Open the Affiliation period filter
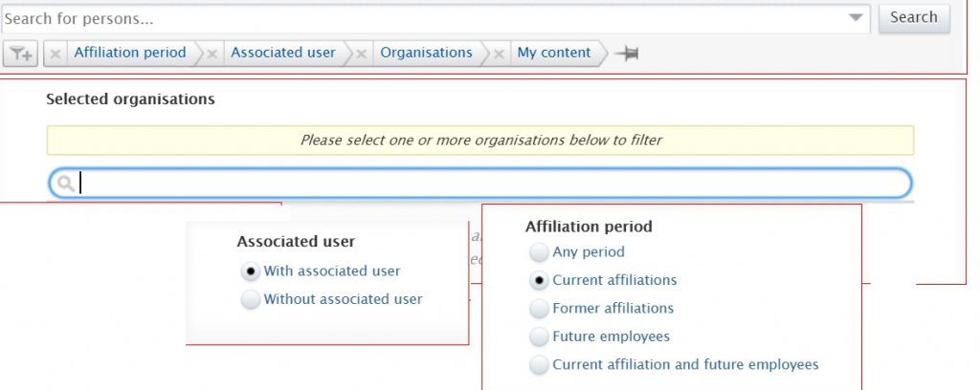The width and height of the screenshot is (980, 390). [130, 54]
